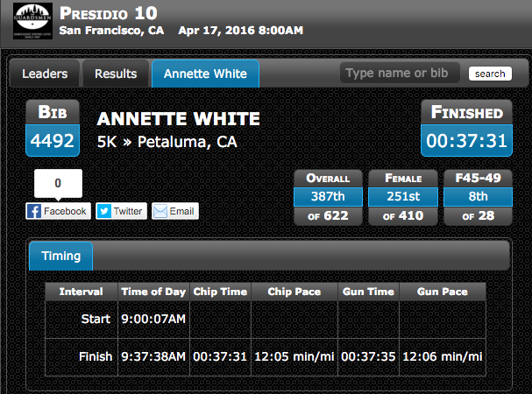Click the Guardsmen logo image
532x394 pixels.
coord(32,21)
